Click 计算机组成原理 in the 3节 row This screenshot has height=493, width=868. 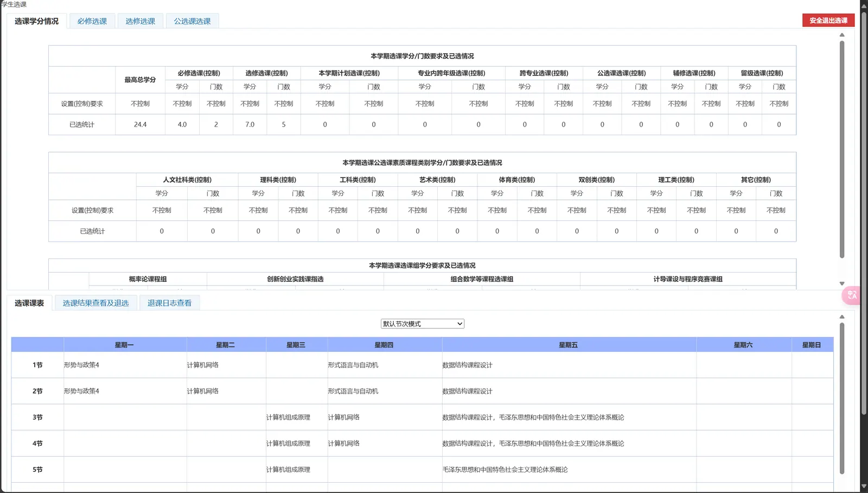click(x=288, y=418)
